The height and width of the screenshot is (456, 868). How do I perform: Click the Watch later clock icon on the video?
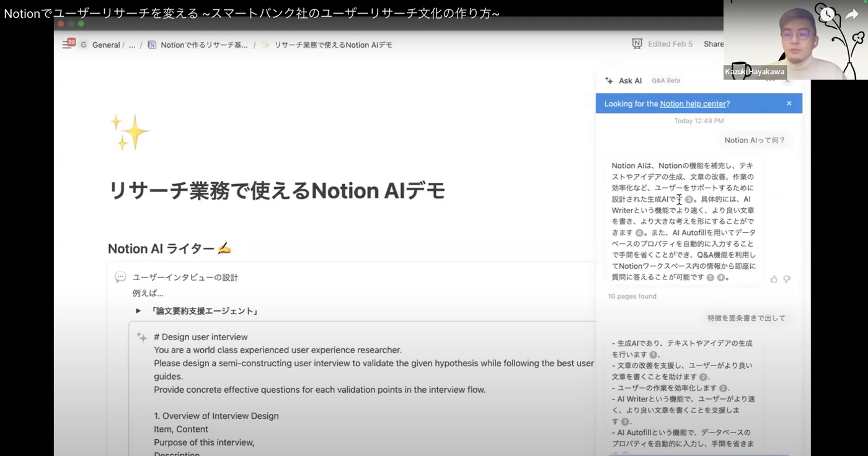coord(827,15)
